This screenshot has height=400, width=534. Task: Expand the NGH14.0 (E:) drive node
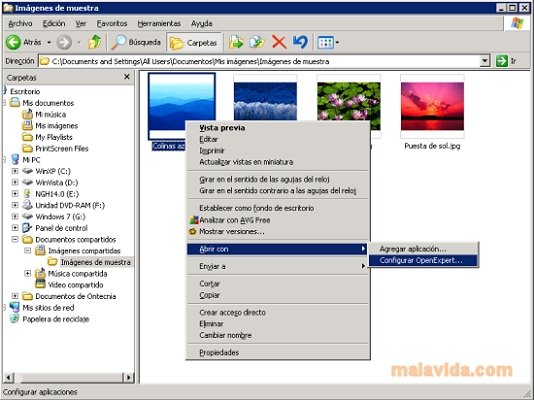pos(15,194)
